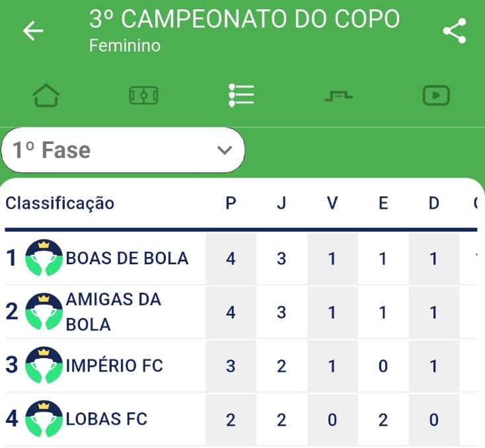
Task: Tap the AMIGAS DA BOLA team crest
Action: [x=44, y=312]
